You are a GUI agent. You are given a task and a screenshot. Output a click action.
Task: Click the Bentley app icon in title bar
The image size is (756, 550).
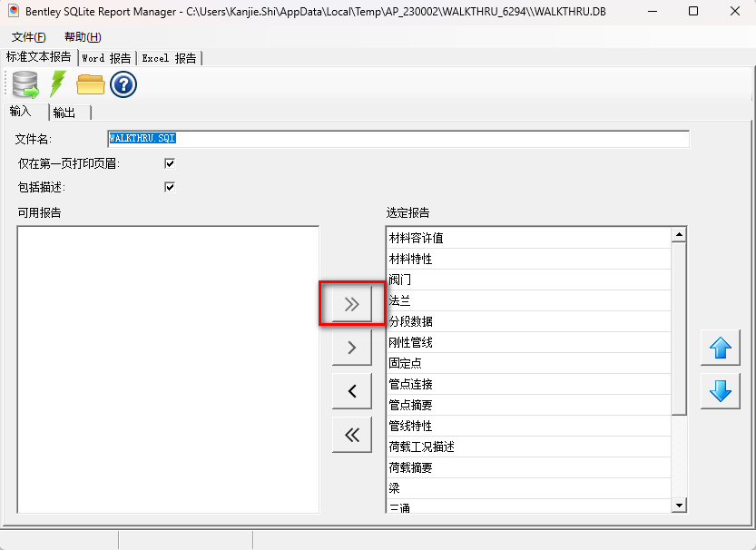click(x=14, y=11)
